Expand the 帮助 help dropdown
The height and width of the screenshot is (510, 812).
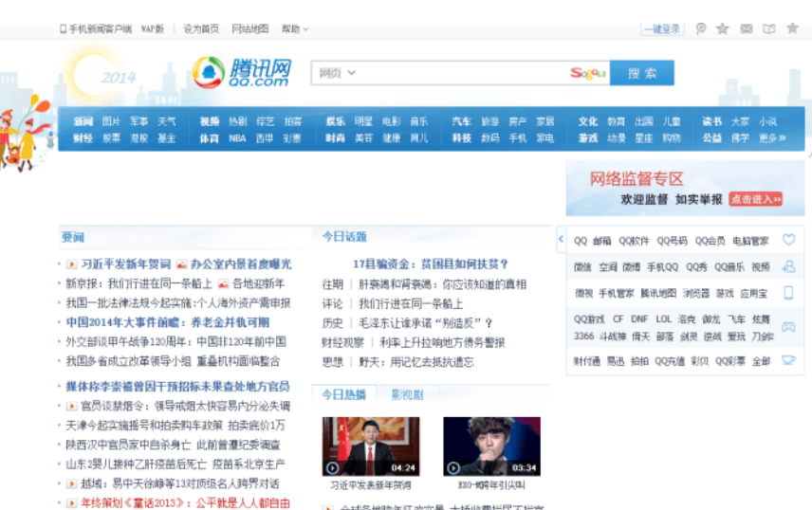coord(295,29)
